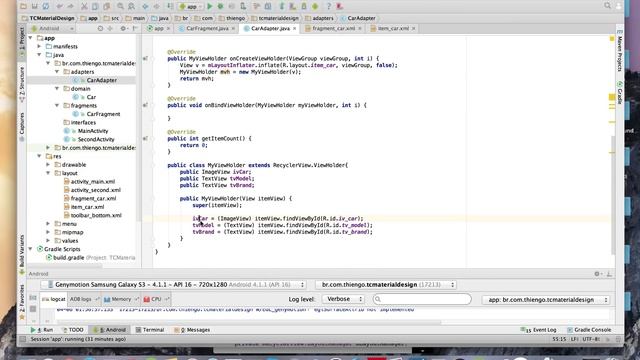Toggle the Event Log tool window
The width and height of the screenshot is (640, 360).
click(539, 330)
